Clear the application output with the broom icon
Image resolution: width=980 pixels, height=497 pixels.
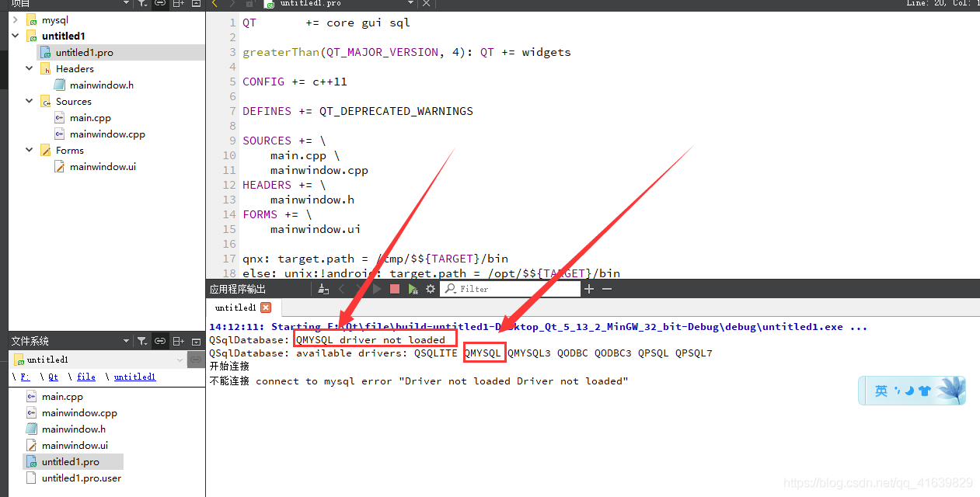click(324, 289)
